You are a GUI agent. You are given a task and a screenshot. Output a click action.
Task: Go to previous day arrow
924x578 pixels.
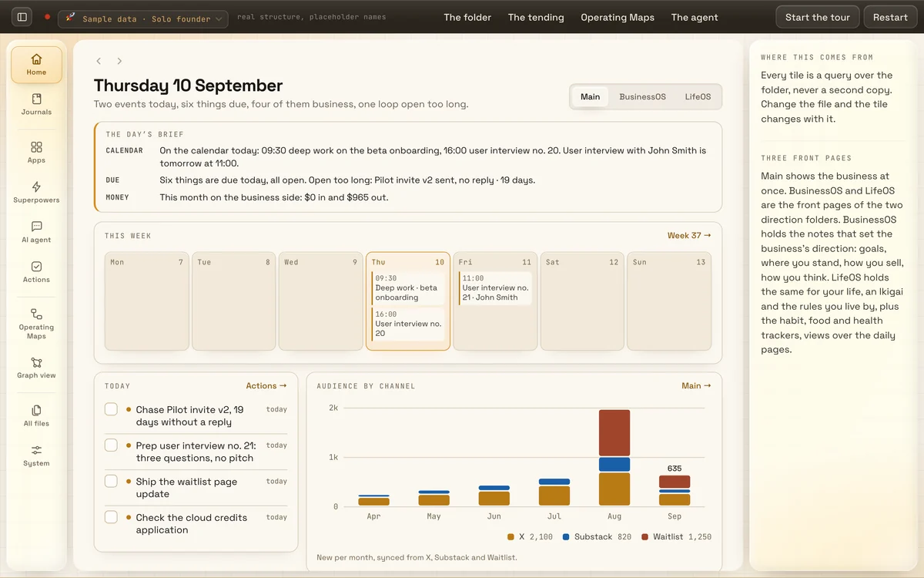click(x=99, y=61)
